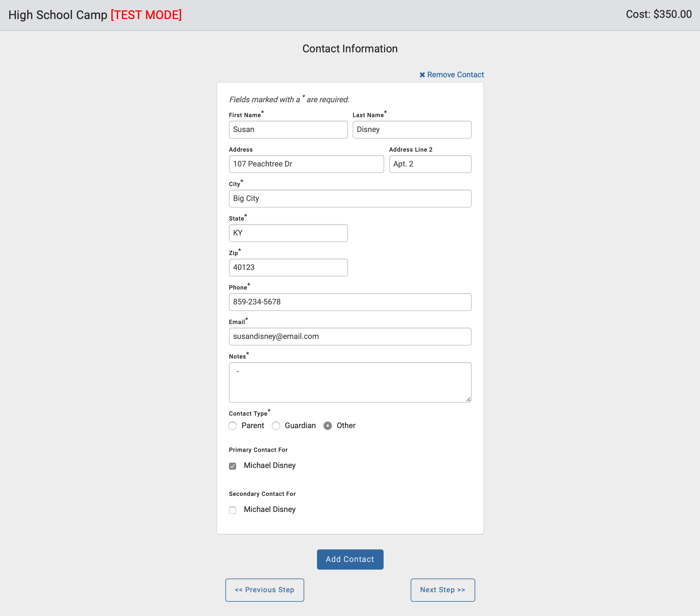
Task: Click the Phone number field
Action: tap(350, 302)
